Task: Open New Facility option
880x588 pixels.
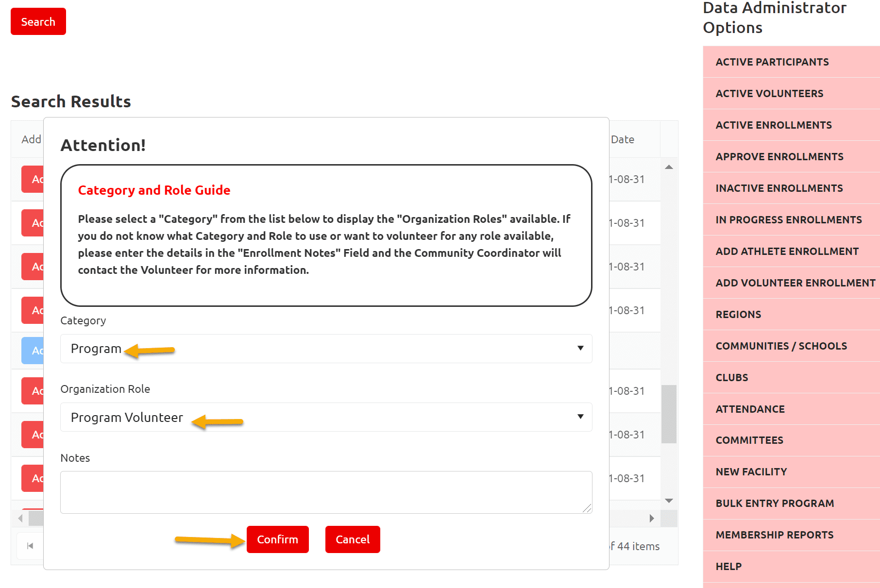Action: (x=791, y=471)
